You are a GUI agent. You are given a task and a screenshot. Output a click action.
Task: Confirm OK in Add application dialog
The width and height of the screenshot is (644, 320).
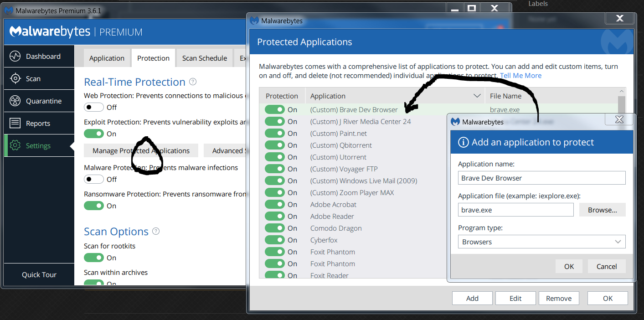coord(569,266)
